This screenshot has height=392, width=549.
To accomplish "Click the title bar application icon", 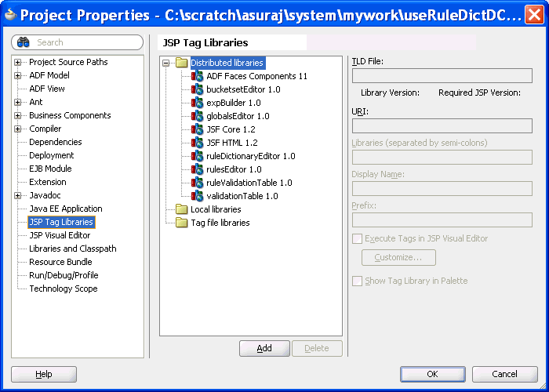I will coord(11,15).
